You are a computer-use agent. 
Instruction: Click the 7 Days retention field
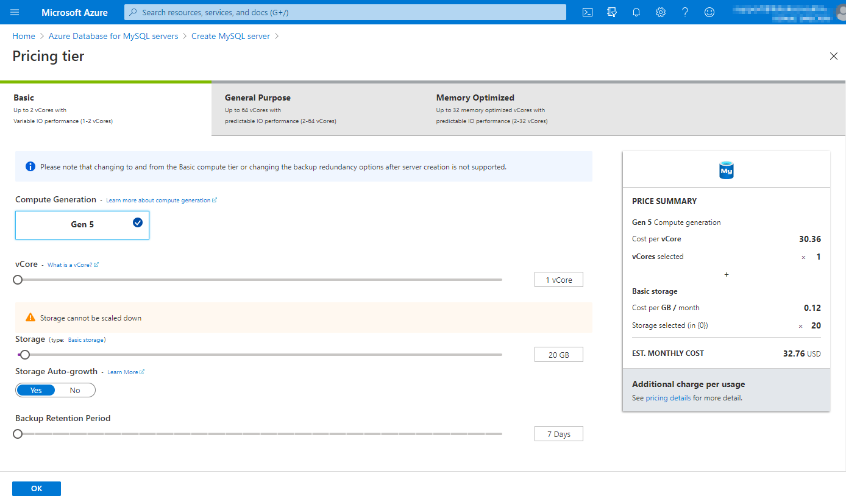(x=558, y=434)
